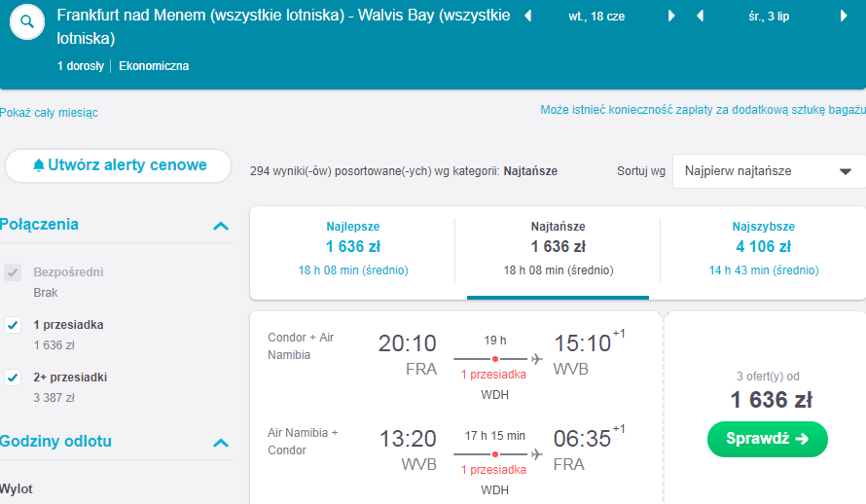The image size is (866, 504).
Task: Collapse the Godziny odlotu filter section
Action: tap(221, 443)
